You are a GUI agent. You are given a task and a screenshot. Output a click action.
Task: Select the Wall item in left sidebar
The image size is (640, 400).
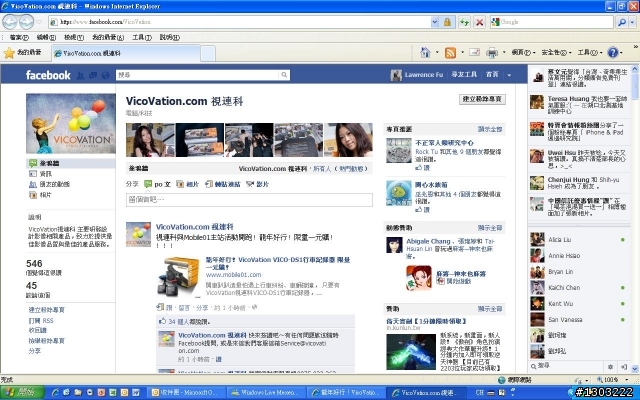click(x=70, y=163)
